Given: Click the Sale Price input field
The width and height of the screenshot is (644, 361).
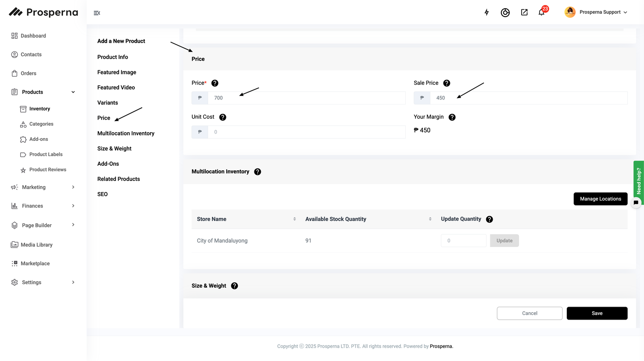Looking at the screenshot, I should point(528,98).
